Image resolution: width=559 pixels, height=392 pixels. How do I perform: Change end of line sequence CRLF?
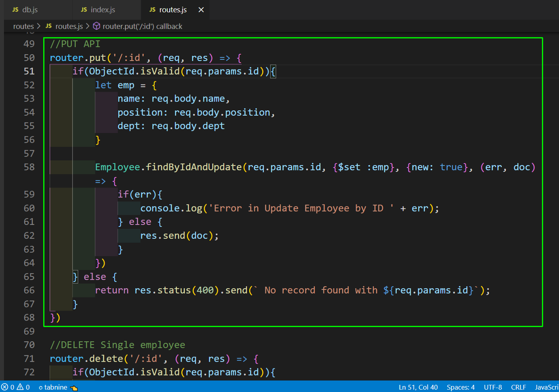(x=519, y=387)
